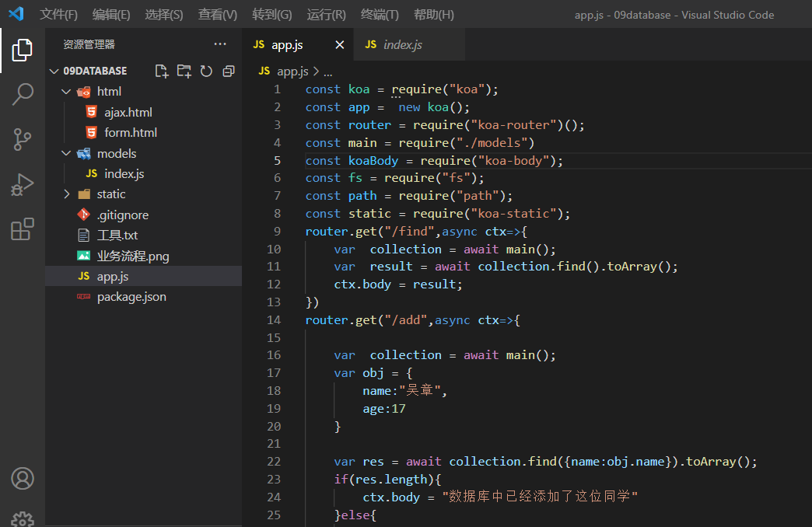Open the .gitignore file
812x527 pixels.
(143, 215)
